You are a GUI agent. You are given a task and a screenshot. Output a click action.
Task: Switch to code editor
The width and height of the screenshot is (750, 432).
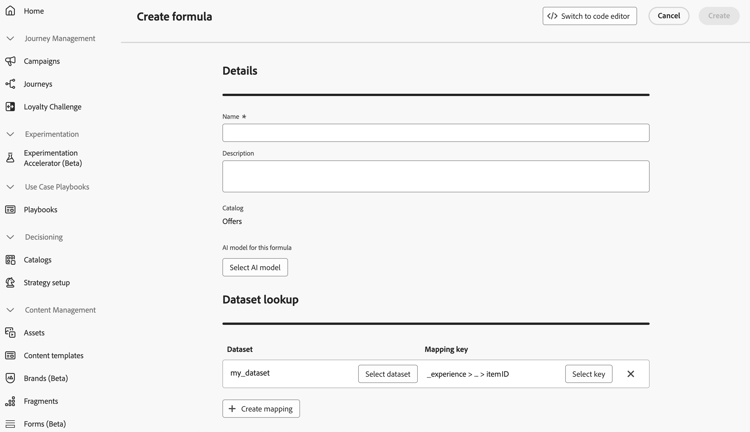point(589,16)
